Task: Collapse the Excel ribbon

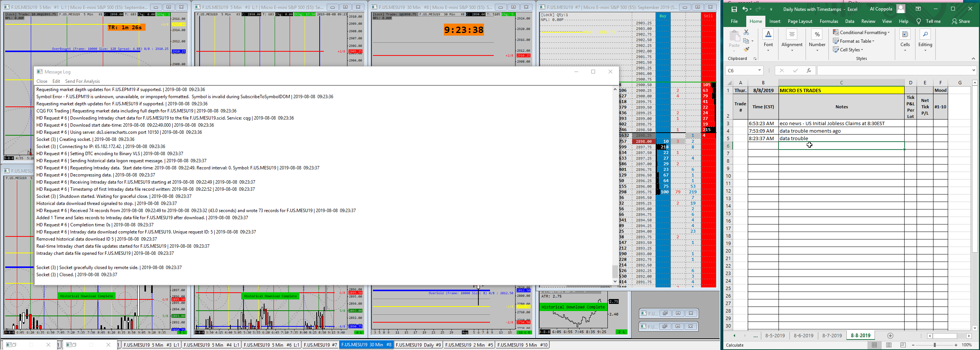Action: pyautogui.click(x=973, y=58)
